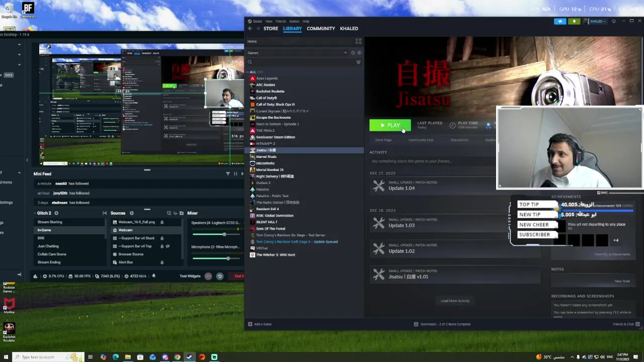Open Buckshot Roulette desktop shortcut
This screenshot has height=362, width=644.
coord(9,332)
